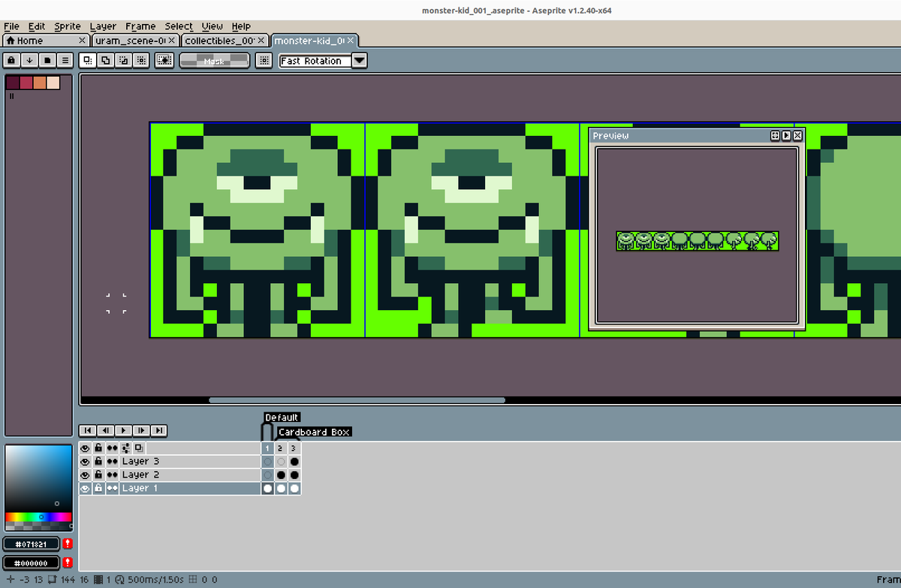Click the hue spectrum slider bar
This screenshot has height=588, width=901.
coord(38,517)
